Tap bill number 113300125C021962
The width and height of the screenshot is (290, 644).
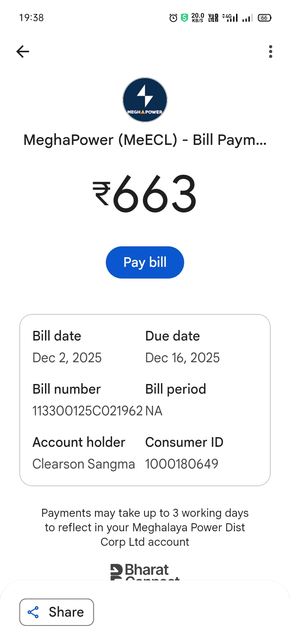pos(87,411)
